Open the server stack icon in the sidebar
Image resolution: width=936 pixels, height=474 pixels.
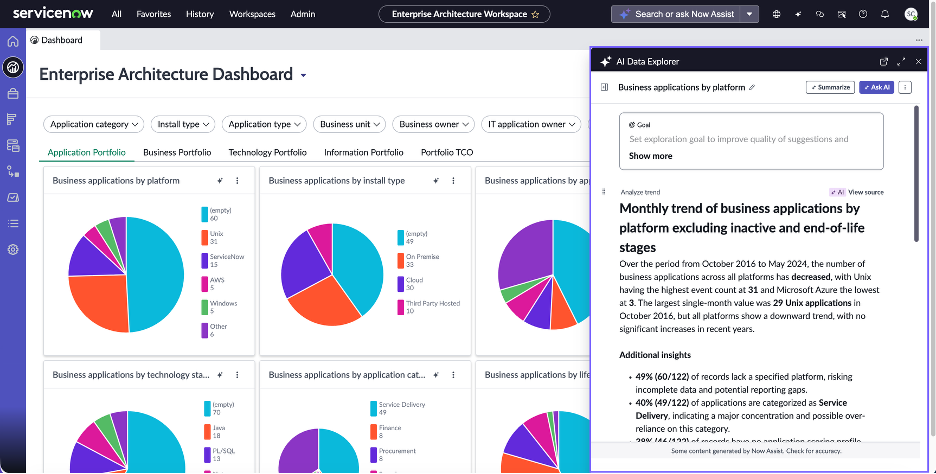click(x=13, y=145)
